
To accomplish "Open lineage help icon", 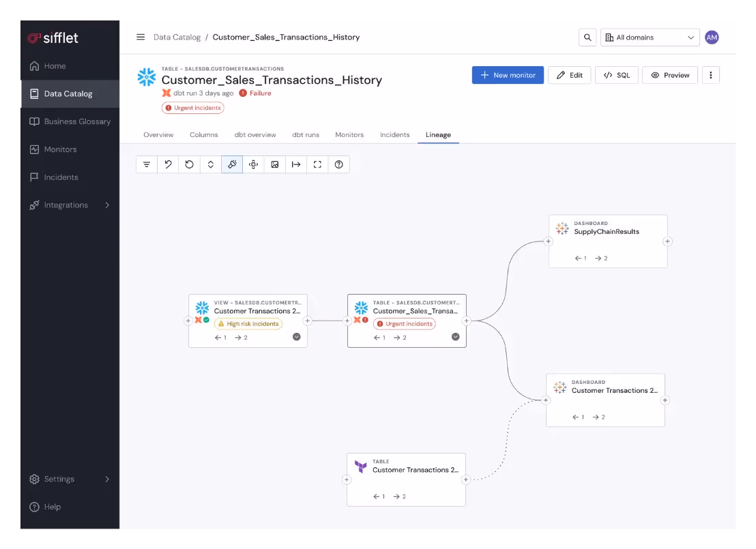I will pos(339,164).
